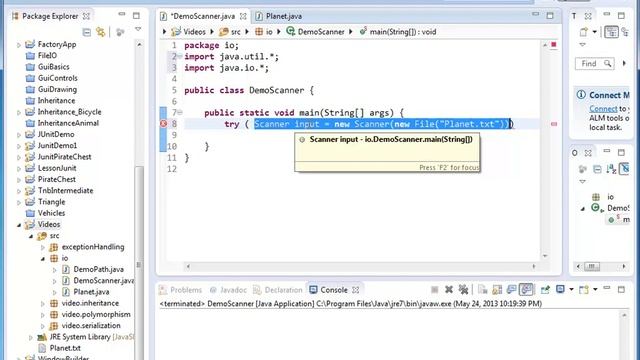Expand the PirateChest project
Screen dimensions: 640x360
(19, 180)
